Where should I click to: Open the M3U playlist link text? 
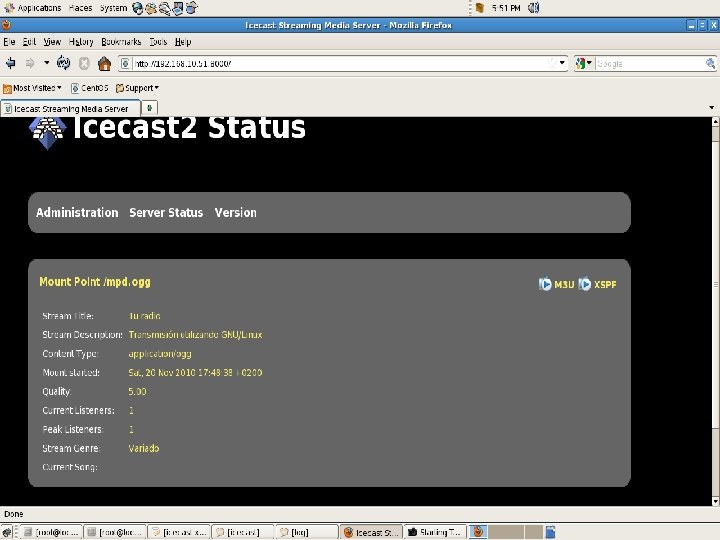(x=564, y=285)
